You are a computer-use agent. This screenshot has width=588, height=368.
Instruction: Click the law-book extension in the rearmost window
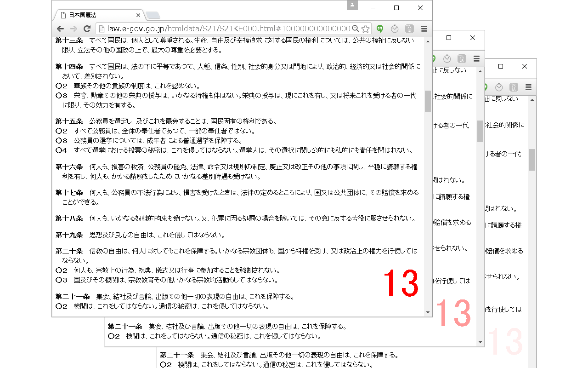click(x=514, y=87)
